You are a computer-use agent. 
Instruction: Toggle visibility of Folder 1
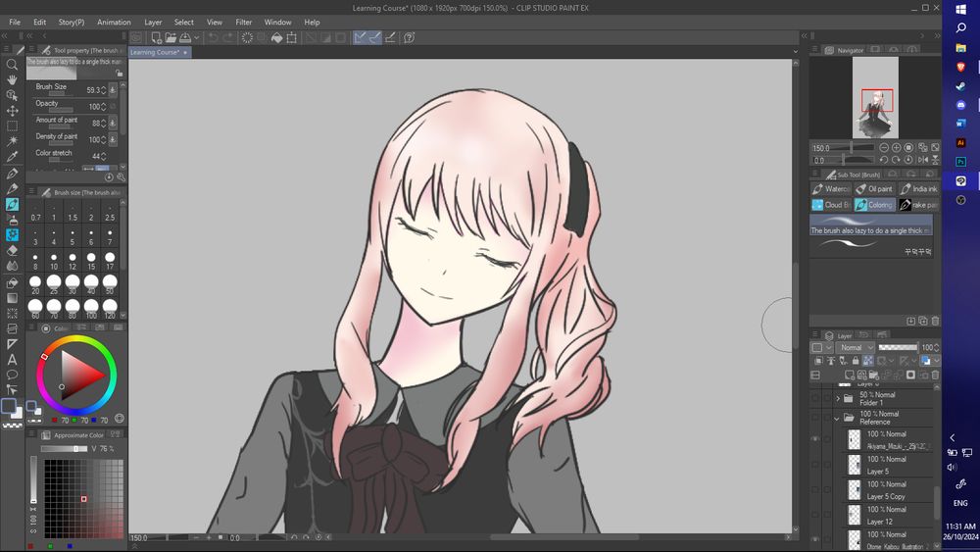(815, 398)
